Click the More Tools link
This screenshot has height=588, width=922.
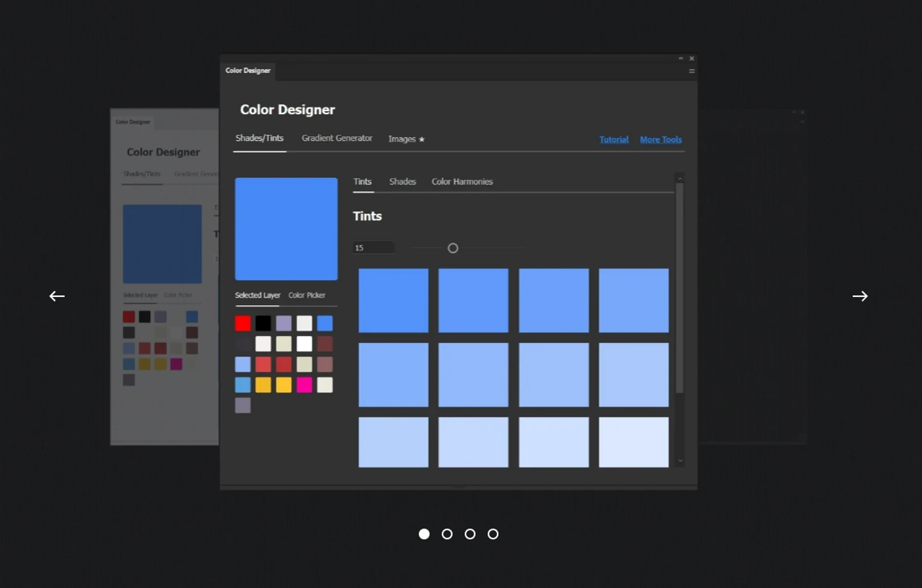661,139
